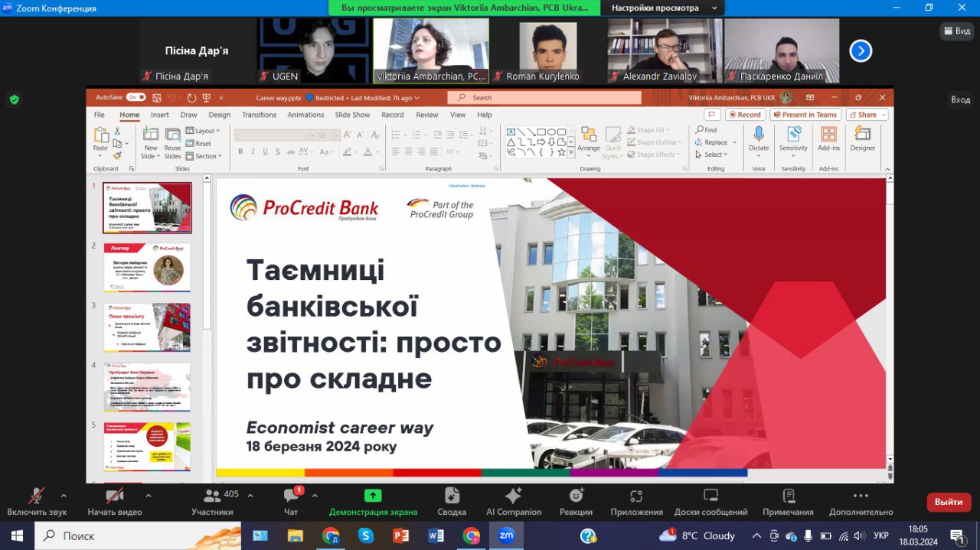This screenshot has width=980, height=550.
Task: Open the Animations ribbon tab
Action: click(x=305, y=115)
